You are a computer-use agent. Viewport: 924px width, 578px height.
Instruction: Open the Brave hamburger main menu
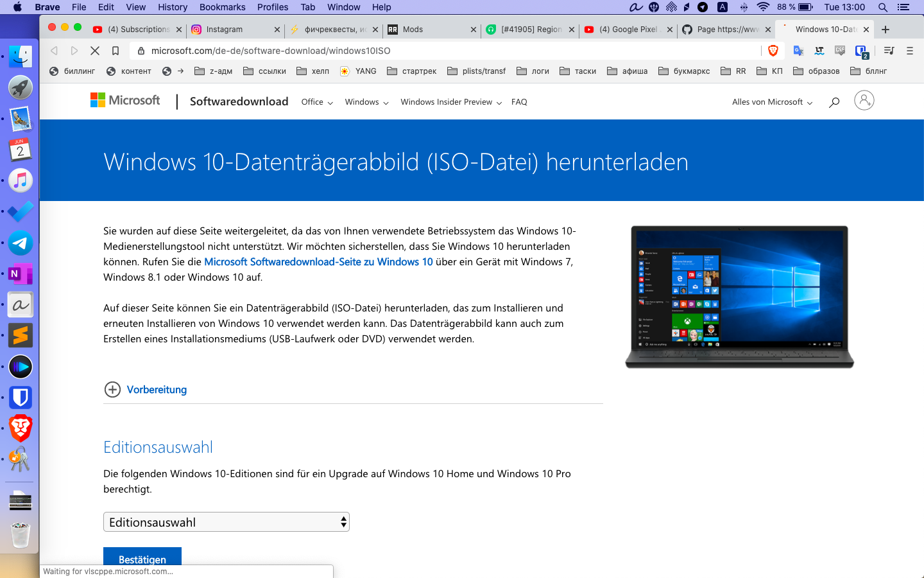(x=909, y=51)
